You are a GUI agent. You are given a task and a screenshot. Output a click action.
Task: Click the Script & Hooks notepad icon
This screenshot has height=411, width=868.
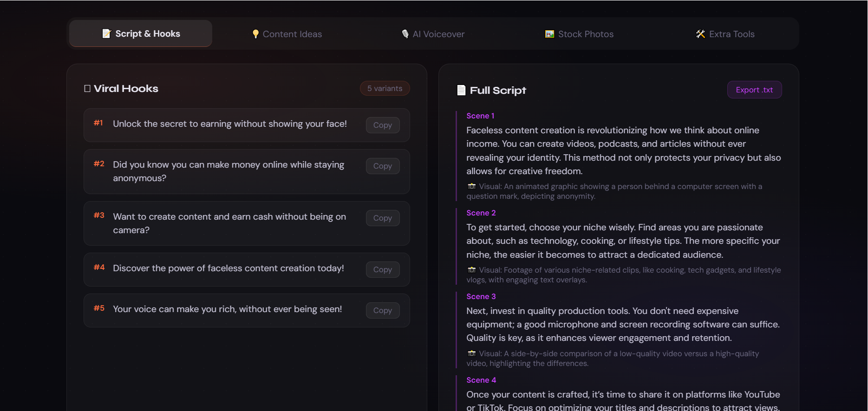pyautogui.click(x=106, y=33)
